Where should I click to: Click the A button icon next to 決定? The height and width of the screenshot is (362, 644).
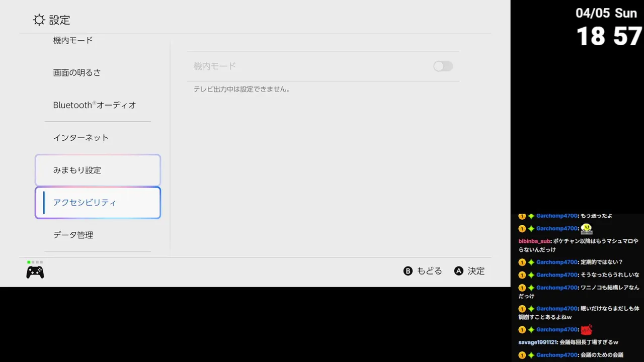click(459, 271)
